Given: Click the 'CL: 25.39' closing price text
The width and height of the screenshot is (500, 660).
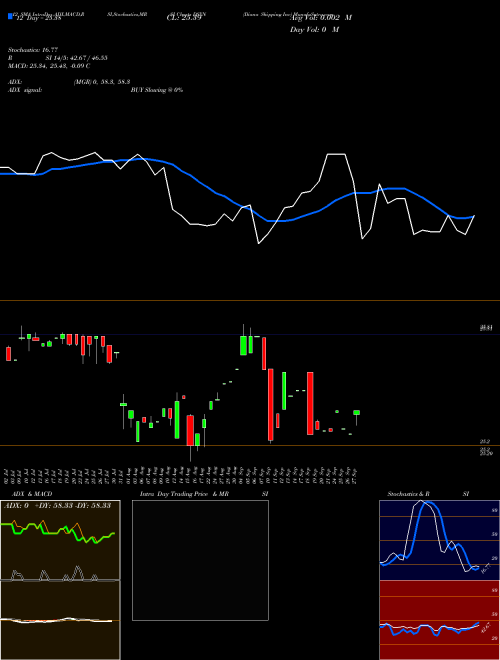Looking at the screenshot, I should [184, 18].
